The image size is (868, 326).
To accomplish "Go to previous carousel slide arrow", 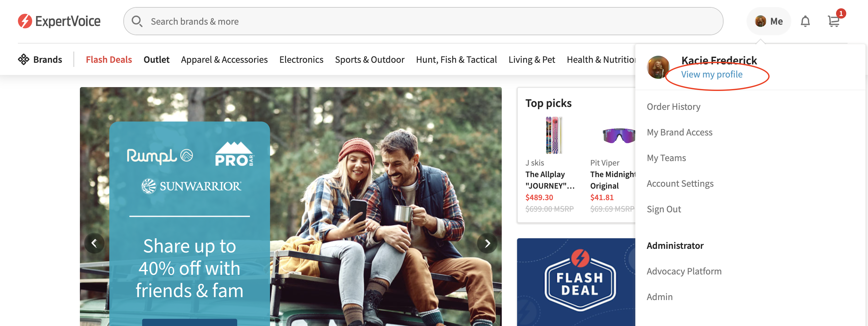I will pyautogui.click(x=94, y=243).
